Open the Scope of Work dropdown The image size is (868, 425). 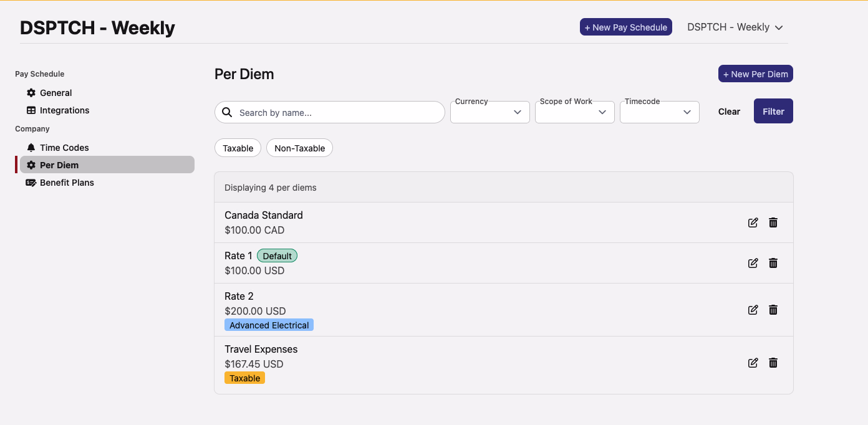point(575,112)
